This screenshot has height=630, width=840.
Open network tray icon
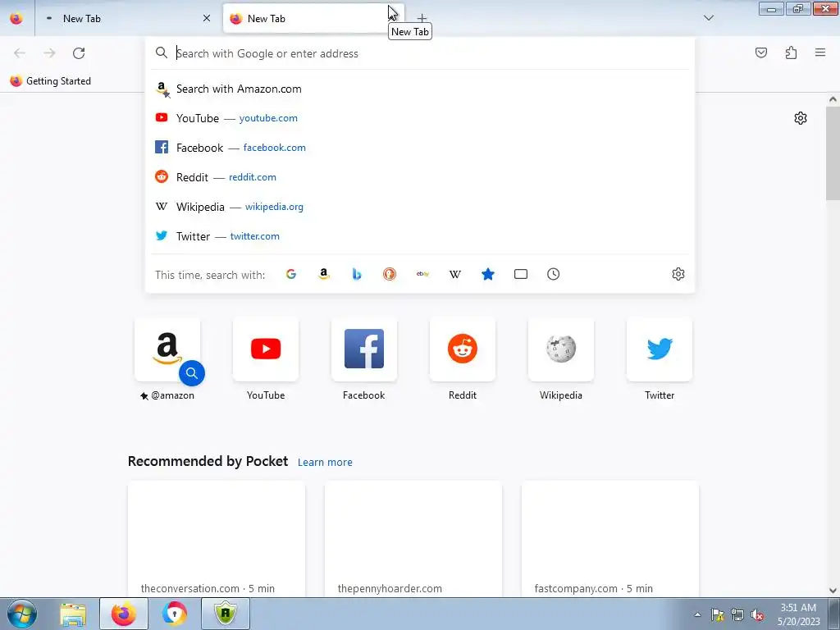737,614
